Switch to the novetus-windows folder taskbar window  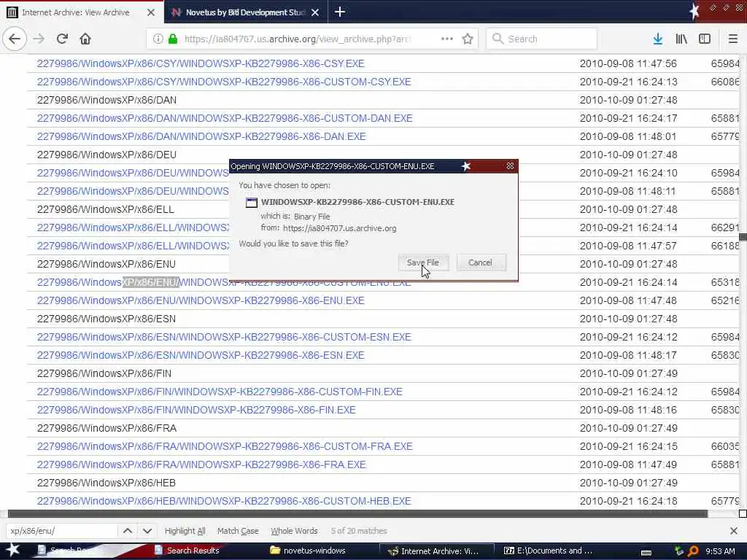(x=308, y=551)
